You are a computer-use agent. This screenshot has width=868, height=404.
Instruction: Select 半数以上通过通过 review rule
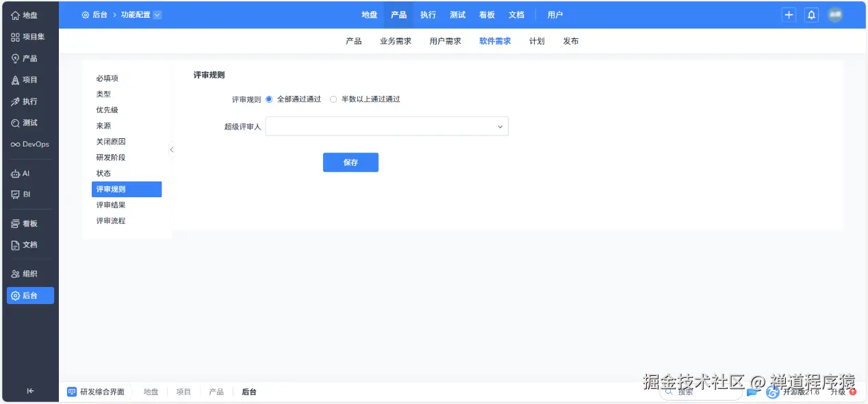coord(333,99)
